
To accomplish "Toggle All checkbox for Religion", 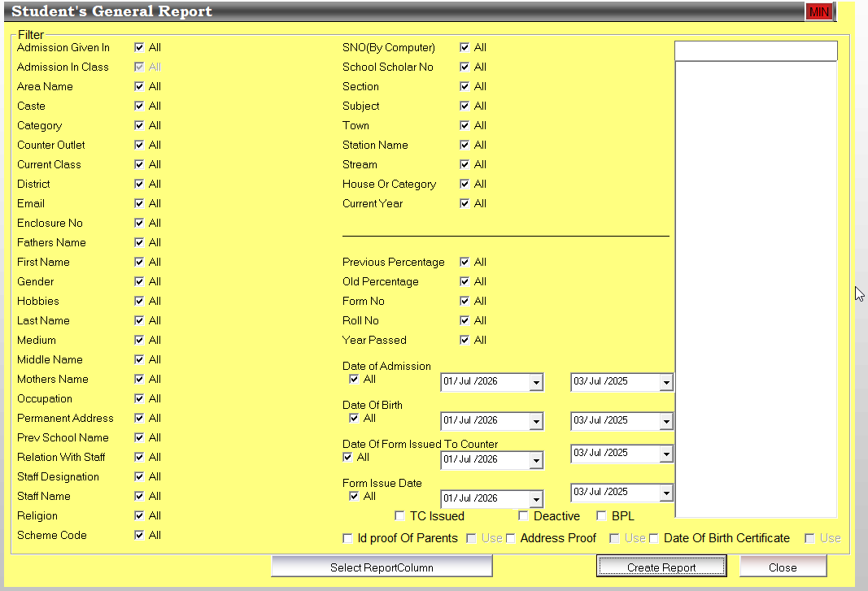I will tap(139, 515).
